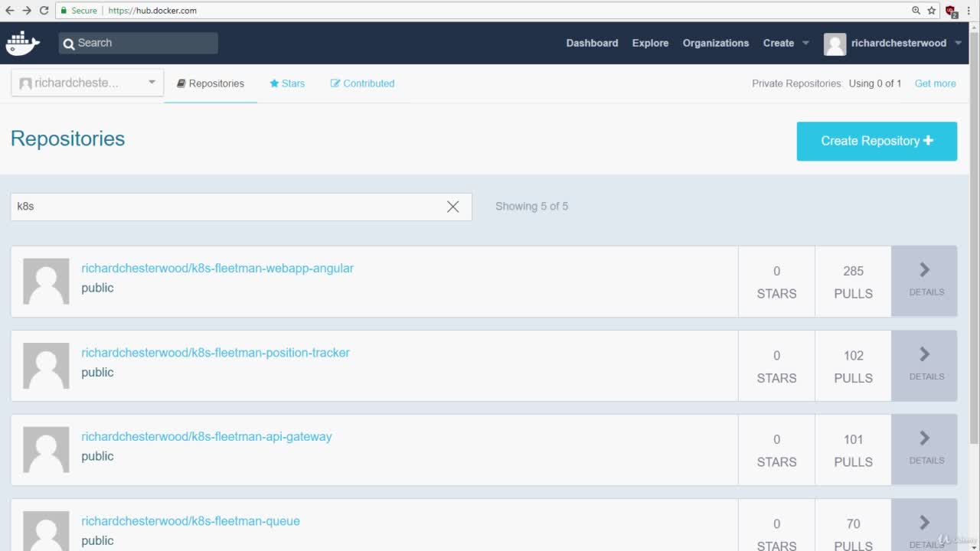This screenshot has height=551, width=980.
Task: Switch to the Stars tab
Action: point(287,83)
